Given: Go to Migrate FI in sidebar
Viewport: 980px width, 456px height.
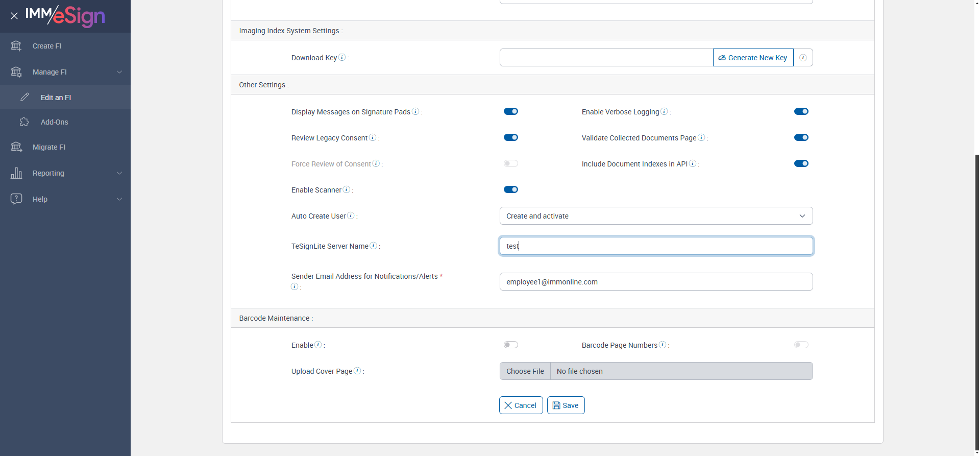Looking at the screenshot, I should point(49,147).
